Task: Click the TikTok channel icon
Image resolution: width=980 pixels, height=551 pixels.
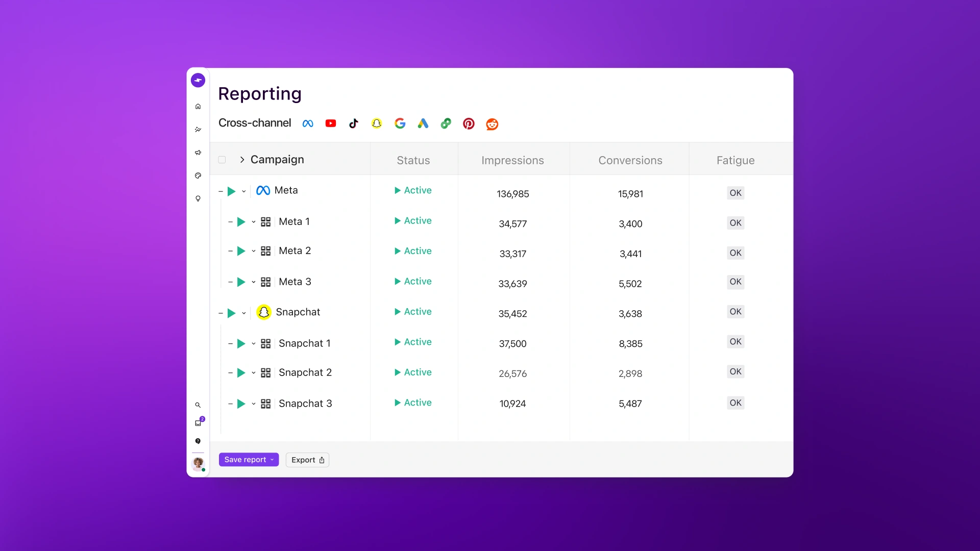Action: 354,123
